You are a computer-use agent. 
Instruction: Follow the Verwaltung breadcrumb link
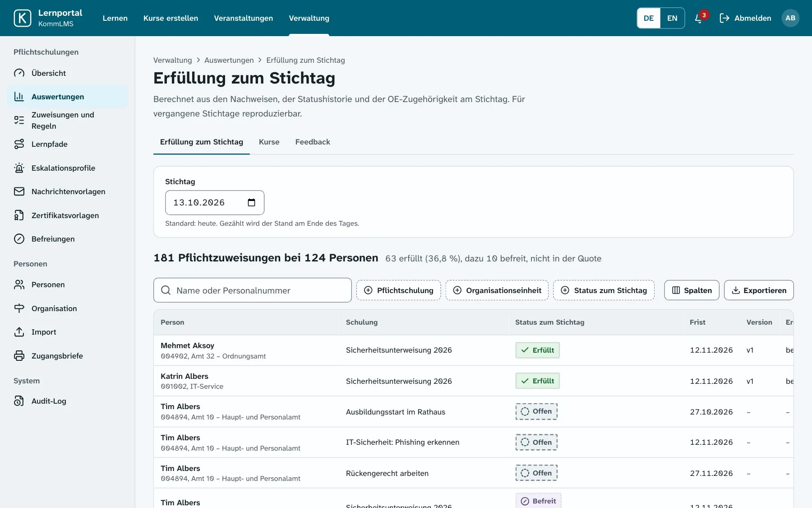tap(172, 60)
